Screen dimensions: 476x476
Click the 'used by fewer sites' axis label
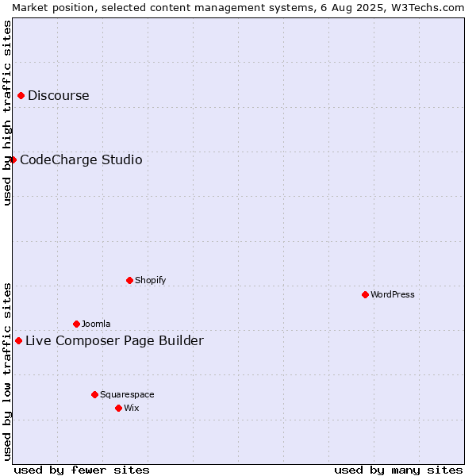82,470
